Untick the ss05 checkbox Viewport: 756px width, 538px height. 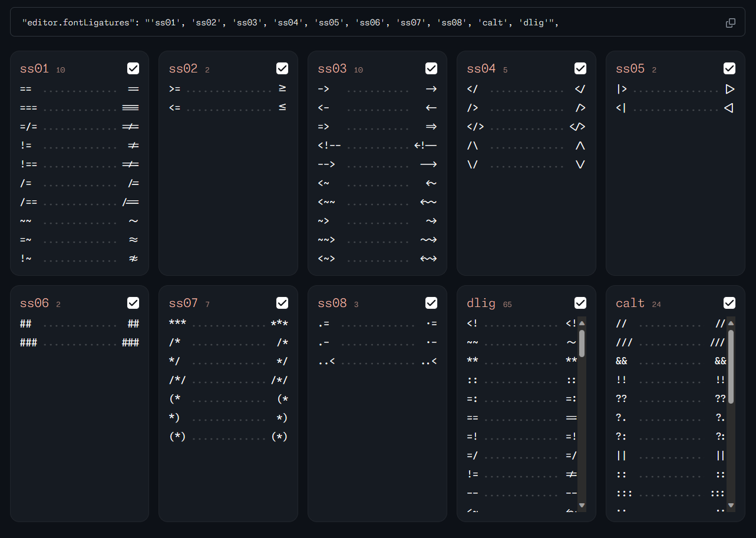729,68
